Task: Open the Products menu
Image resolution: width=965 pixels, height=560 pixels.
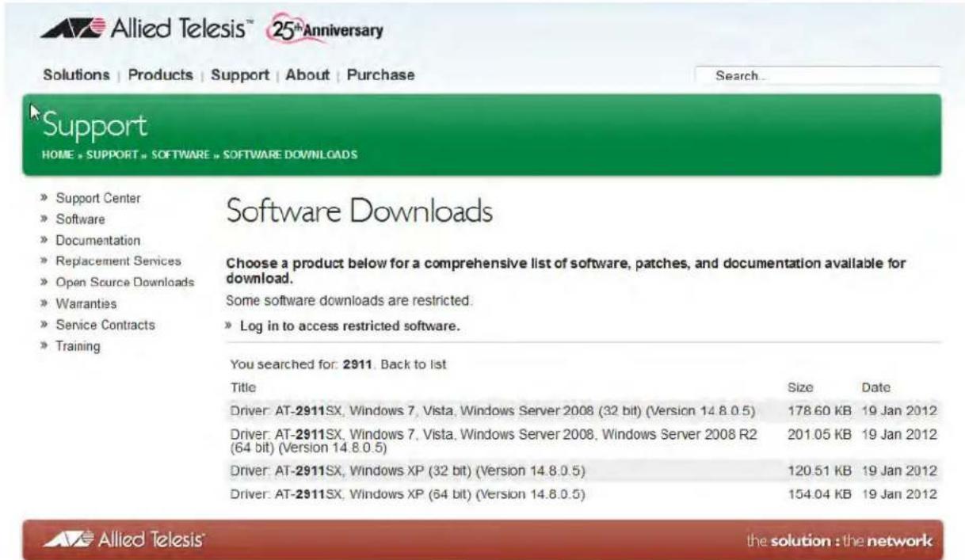Action: pyautogui.click(x=160, y=74)
